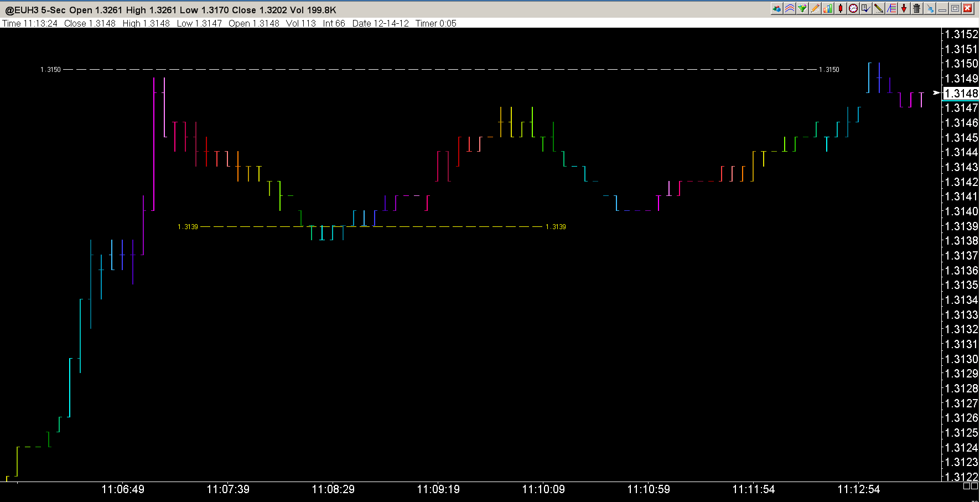980x502 pixels.
Task: Close the chart window with red X
Action: (968, 8)
